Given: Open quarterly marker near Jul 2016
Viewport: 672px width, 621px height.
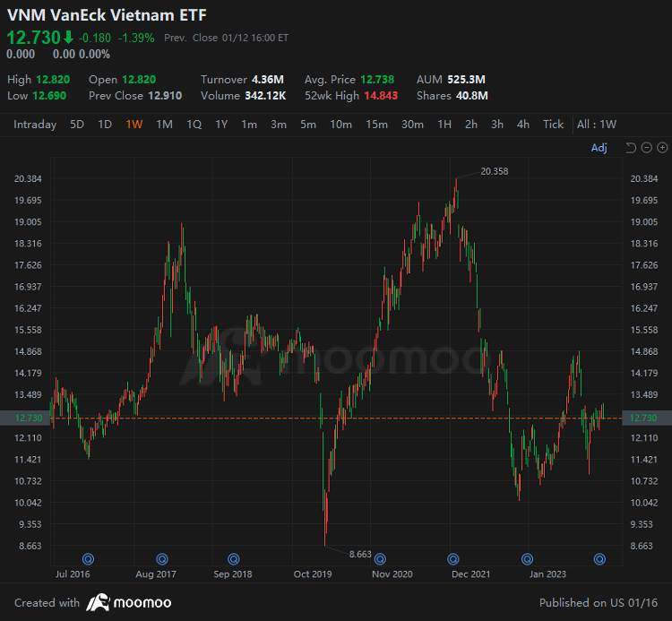Looking at the screenshot, I should click(x=88, y=559).
